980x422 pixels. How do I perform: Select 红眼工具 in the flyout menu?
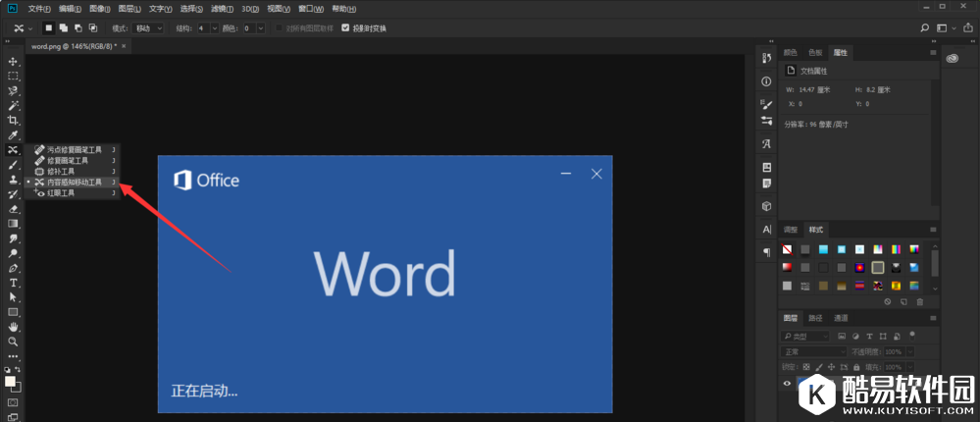pos(62,193)
